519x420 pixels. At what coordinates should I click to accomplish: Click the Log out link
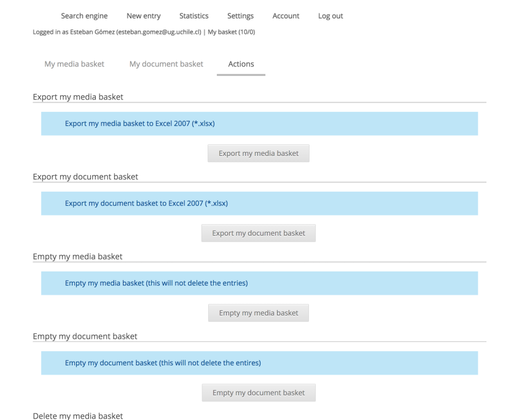[x=330, y=16]
